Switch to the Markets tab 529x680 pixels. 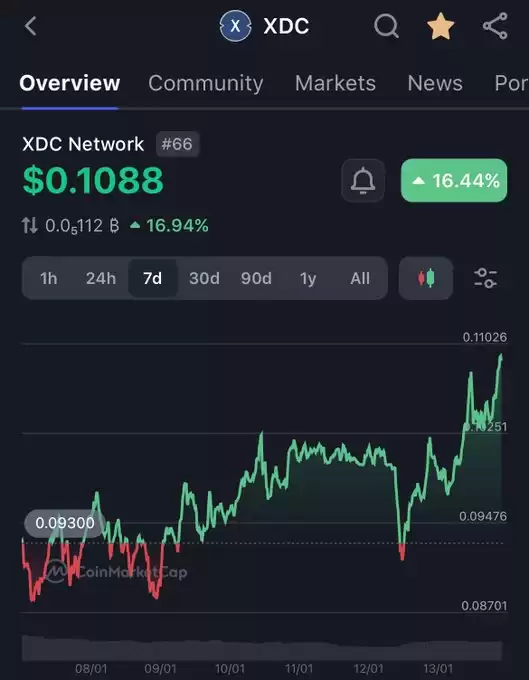(x=335, y=83)
